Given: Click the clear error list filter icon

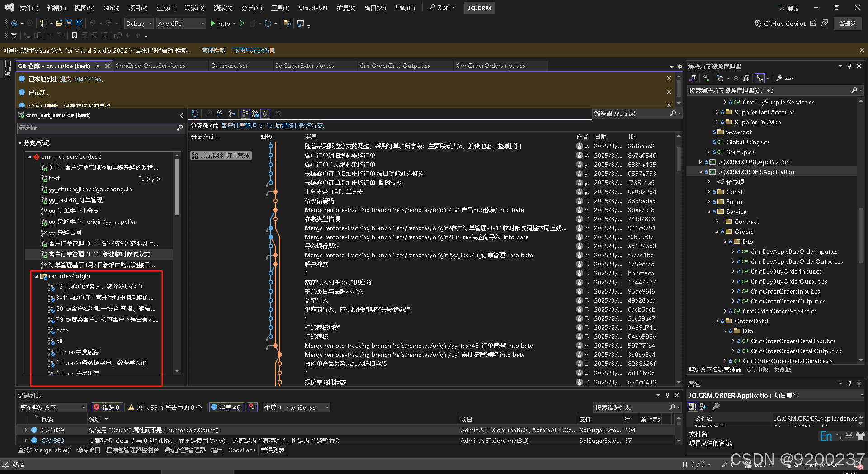Looking at the screenshot, I should pos(252,408).
